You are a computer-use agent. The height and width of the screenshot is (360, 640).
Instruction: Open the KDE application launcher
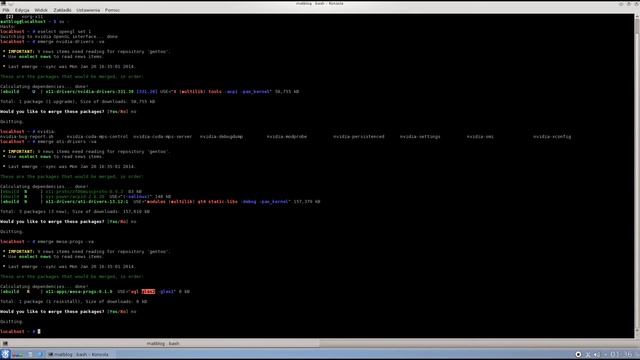click(x=5, y=354)
